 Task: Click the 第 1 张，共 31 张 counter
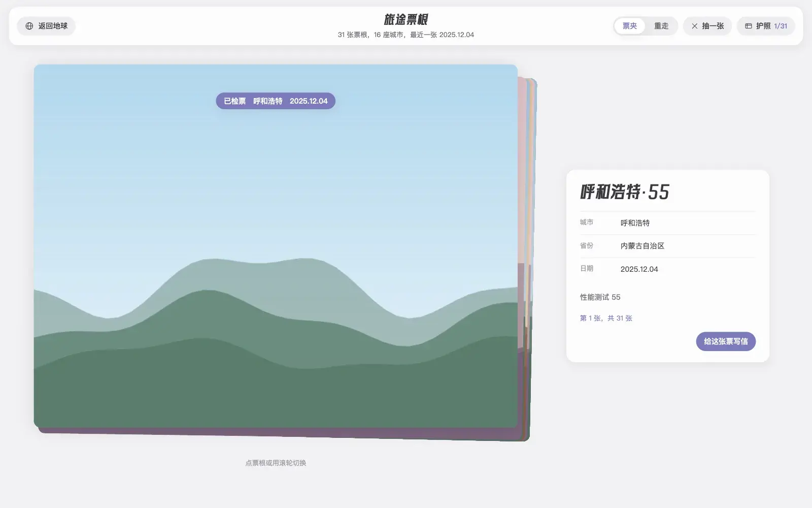(606, 318)
